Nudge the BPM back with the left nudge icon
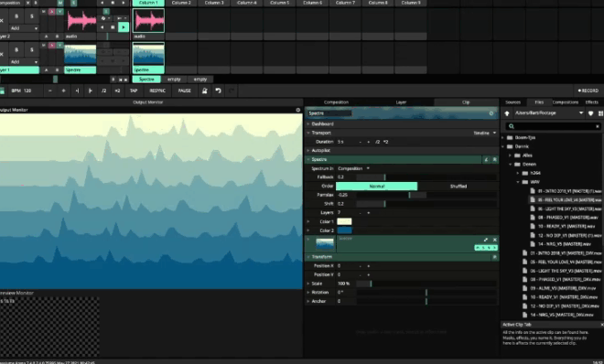Viewport: 604px width, 364px height. point(77,91)
